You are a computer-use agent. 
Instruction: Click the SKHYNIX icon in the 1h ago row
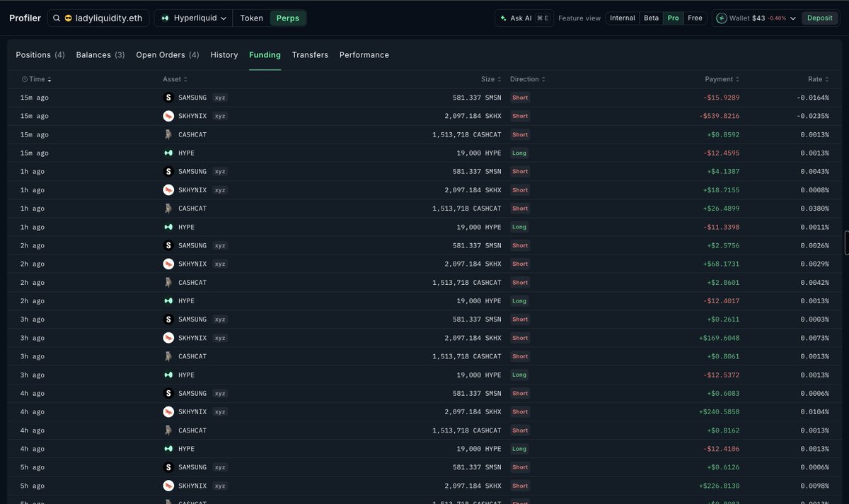[x=168, y=190]
